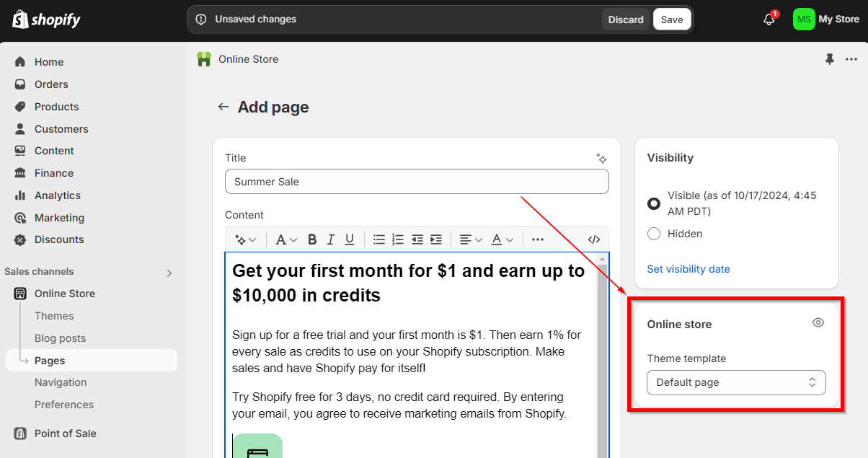Open Blog posts in sidebar
Image resolution: width=868 pixels, height=458 pixels.
pos(60,338)
